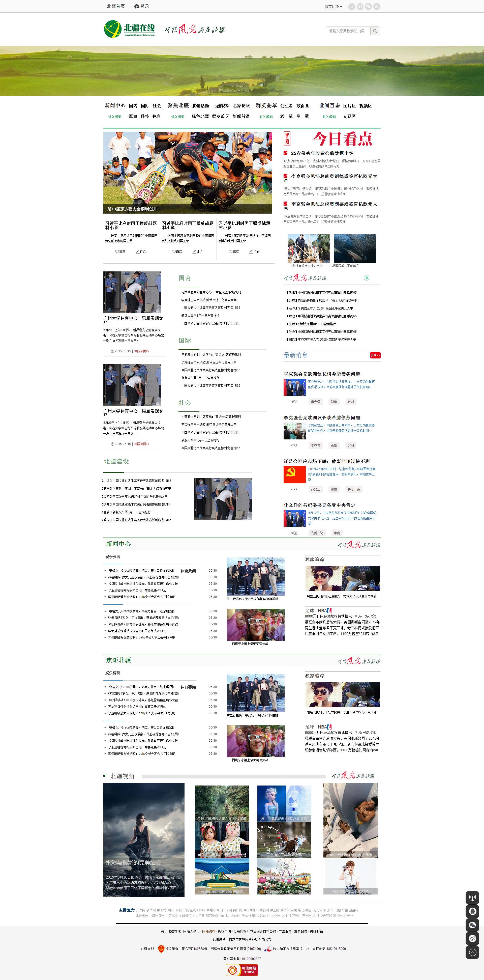Open the 登录 login link

(x=144, y=7)
